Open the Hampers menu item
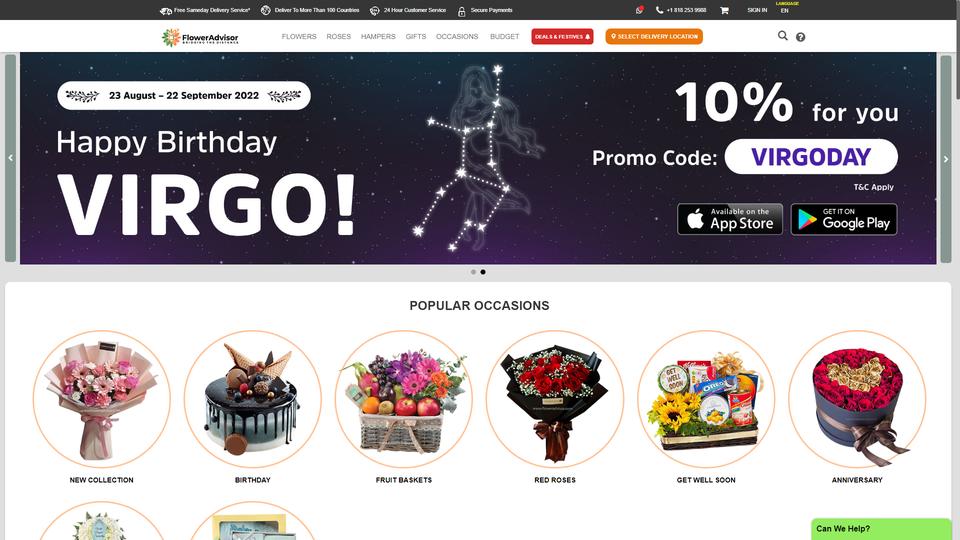Image resolution: width=960 pixels, height=540 pixels. click(378, 37)
